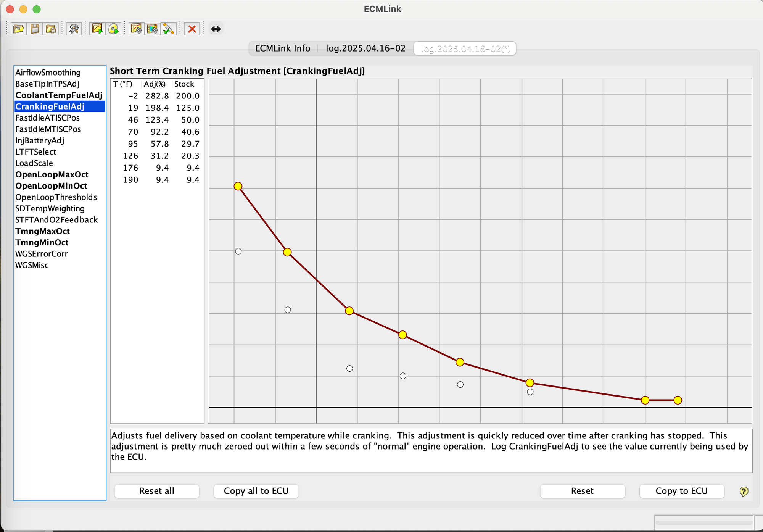Screen dimensions: 763x532
Task: Click the Adj value 198.4 cell
Action: coord(157,108)
